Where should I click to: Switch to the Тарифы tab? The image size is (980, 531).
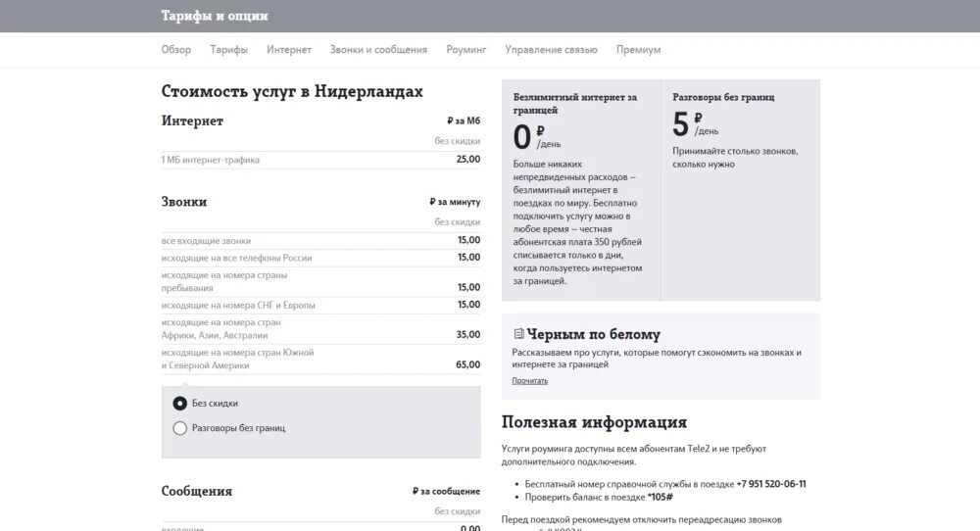(x=228, y=49)
